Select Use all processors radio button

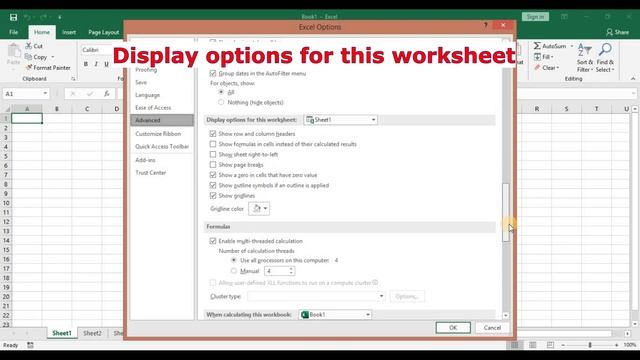click(x=234, y=260)
